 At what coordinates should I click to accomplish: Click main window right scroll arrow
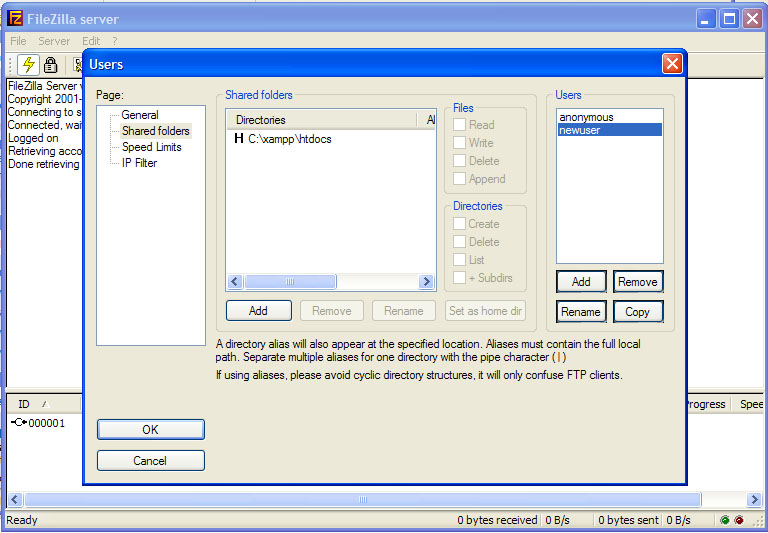(x=754, y=500)
